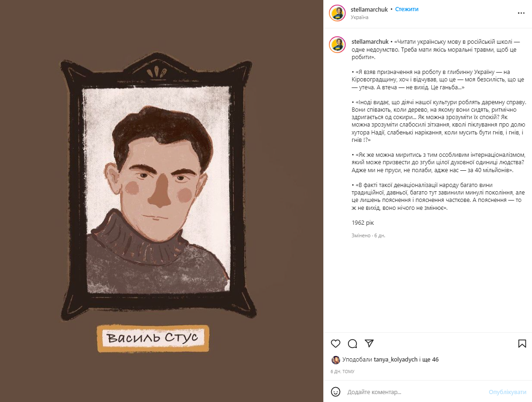This screenshot has height=402, width=532.
Task: Follow the account with Стежити link
Action: pos(407,9)
